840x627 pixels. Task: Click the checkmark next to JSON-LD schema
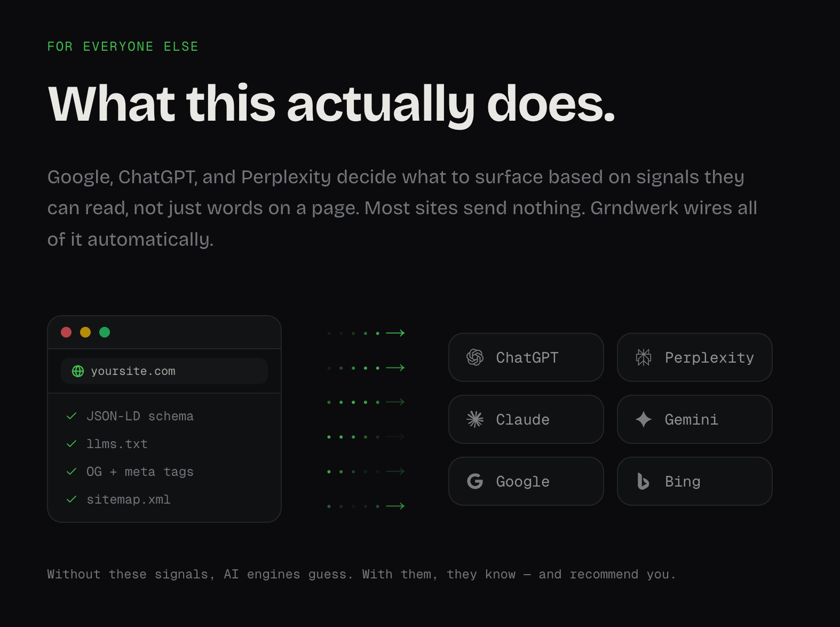pyautogui.click(x=72, y=416)
